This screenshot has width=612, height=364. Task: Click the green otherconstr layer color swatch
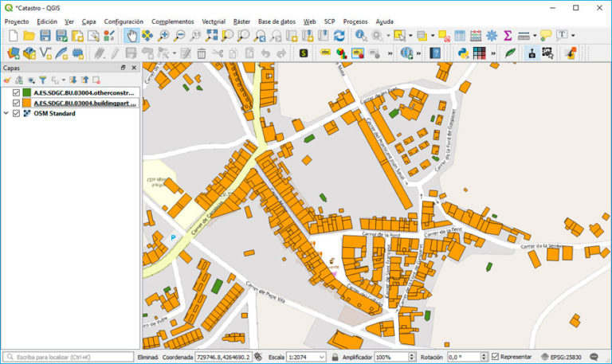[x=27, y=92]
